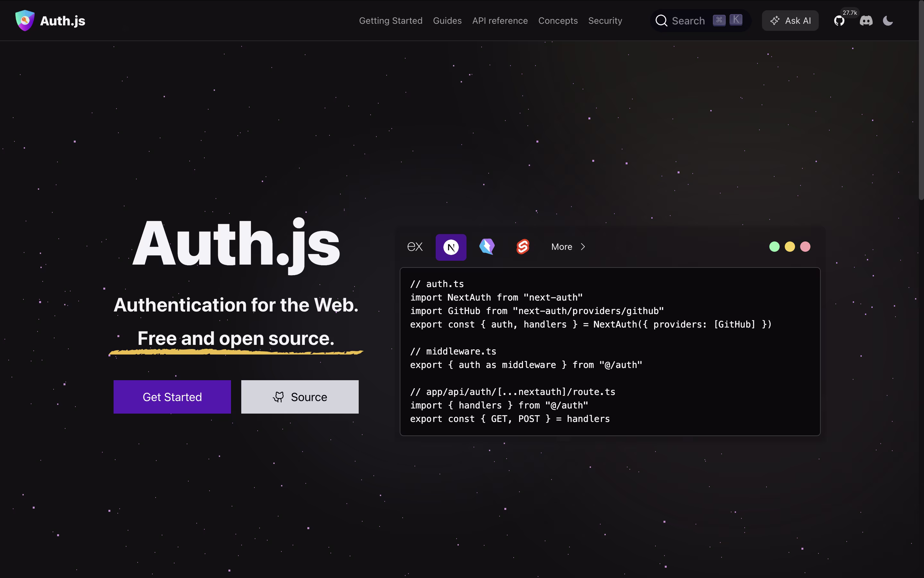924x578 pixels.
Task: Click 'export { auth as middleware }' line
Action: pyautogui.click(x=526, y=365)
